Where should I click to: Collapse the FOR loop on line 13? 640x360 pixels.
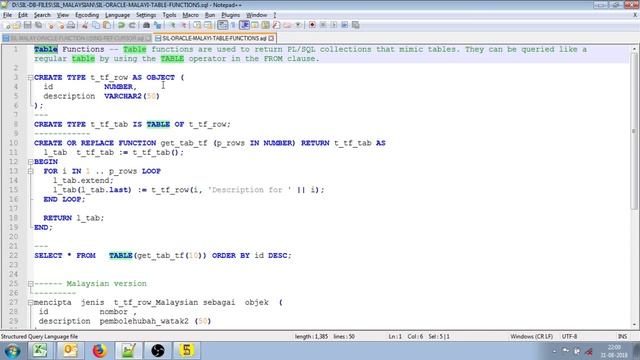(30, 171)
